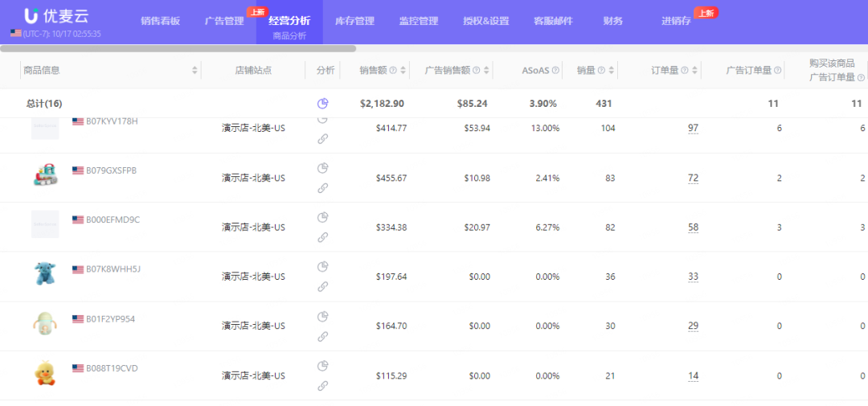Screen dimensions: 868x406
Task: Click bottle thumbnail for B01F2YP954
Action: click(45, 323)
